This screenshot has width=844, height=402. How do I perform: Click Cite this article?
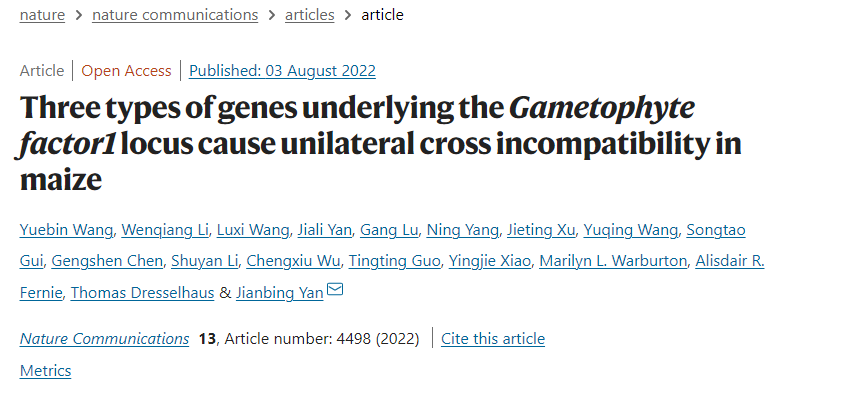(493, 339)
